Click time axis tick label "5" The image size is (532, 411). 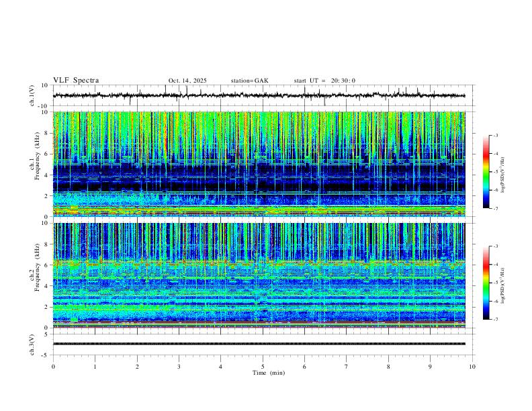263,367
